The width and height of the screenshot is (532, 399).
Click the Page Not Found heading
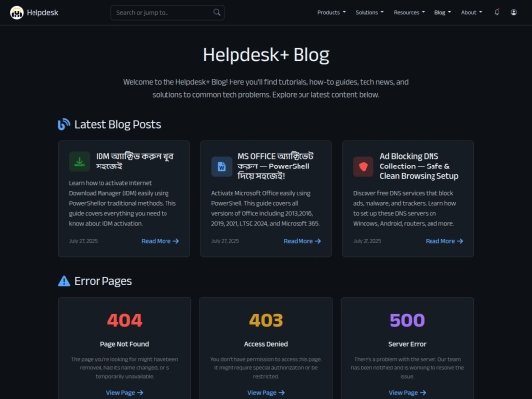[x=124, y=344]
